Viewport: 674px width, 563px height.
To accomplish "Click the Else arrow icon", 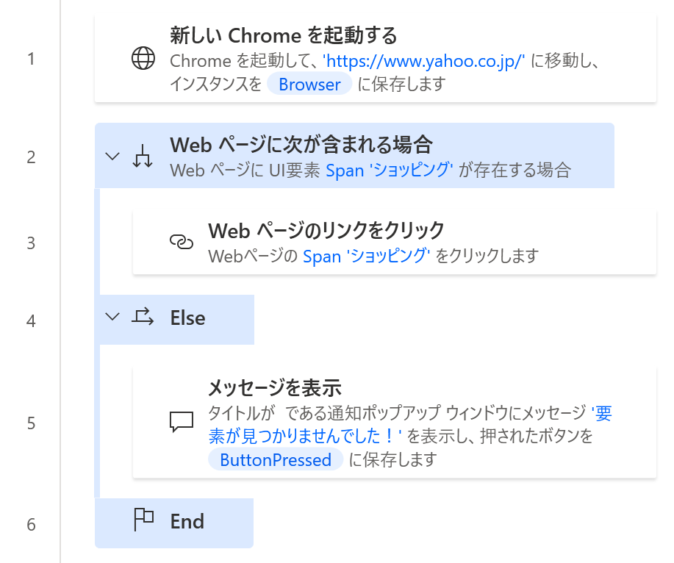I will click(142, 317).
